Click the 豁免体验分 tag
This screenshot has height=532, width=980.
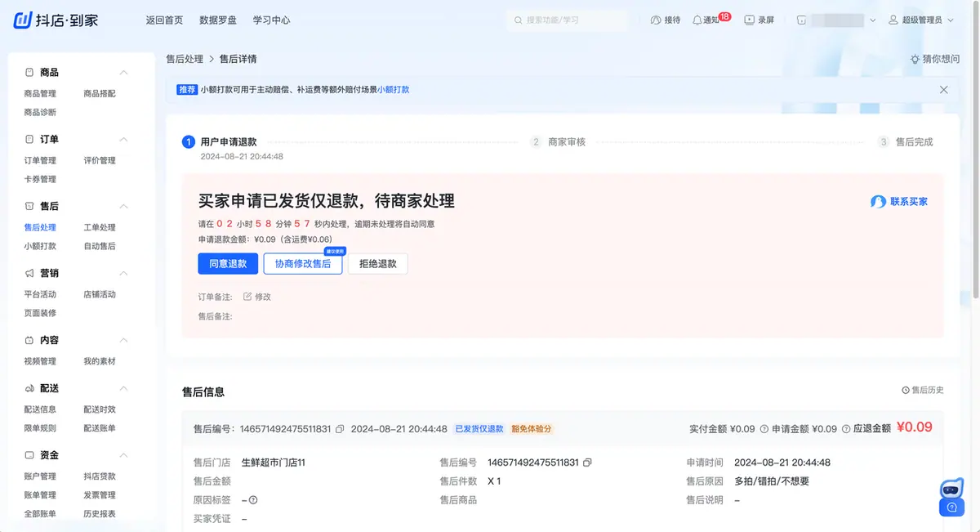tap(532, 428)
